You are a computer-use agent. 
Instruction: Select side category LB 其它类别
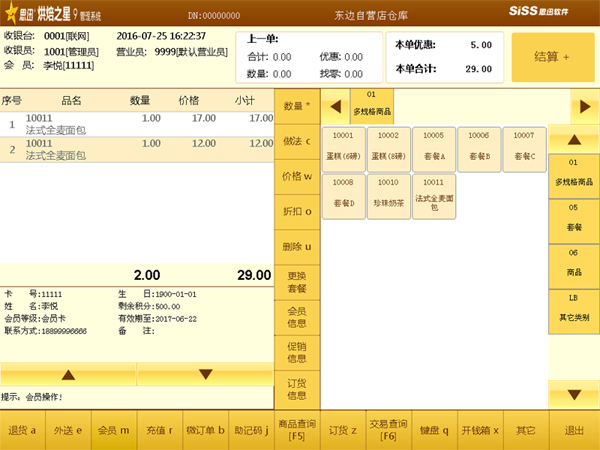pos(574,312)
